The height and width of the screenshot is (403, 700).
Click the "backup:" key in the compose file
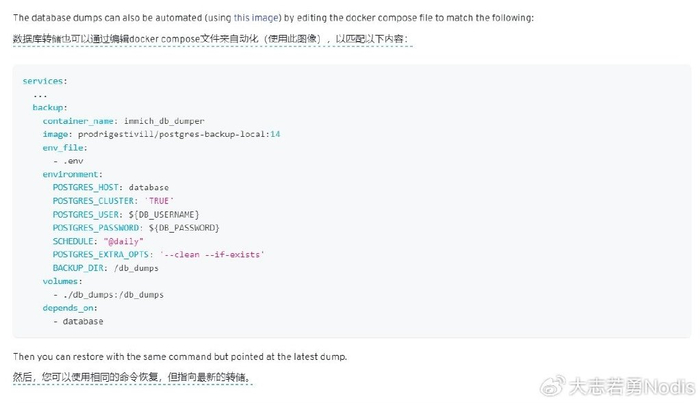tap(50, 106)
